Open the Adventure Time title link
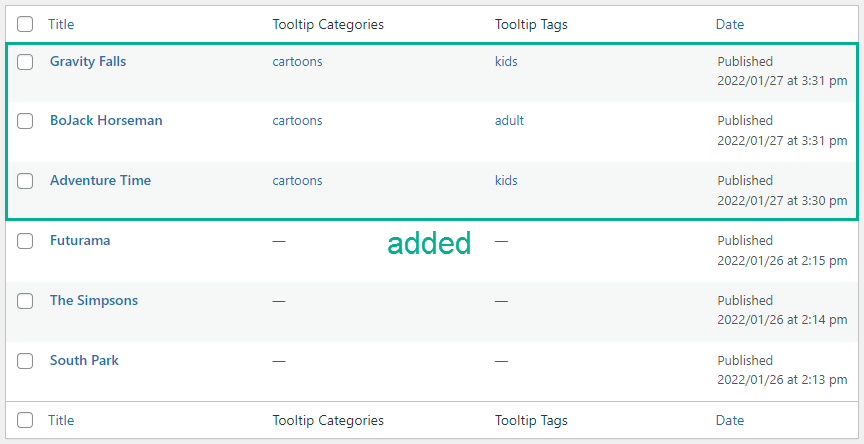This screenshot has height=444, width=864. point(100,180)
